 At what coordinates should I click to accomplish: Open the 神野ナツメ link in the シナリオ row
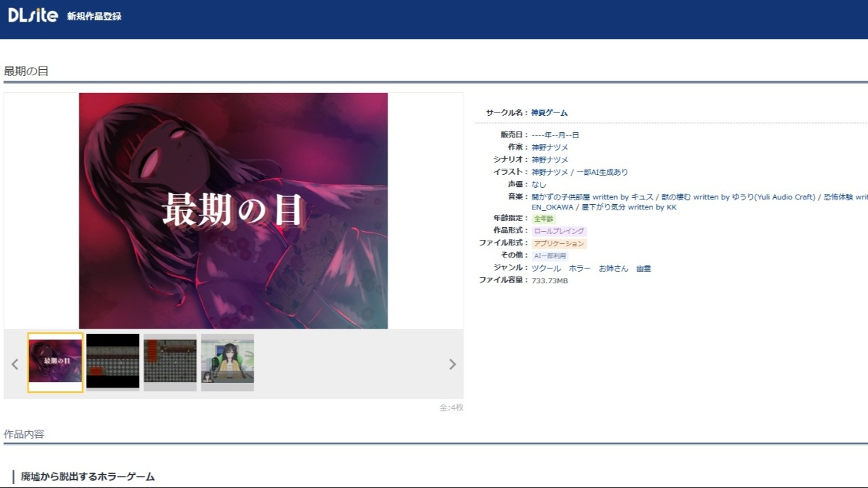point(550,159)
